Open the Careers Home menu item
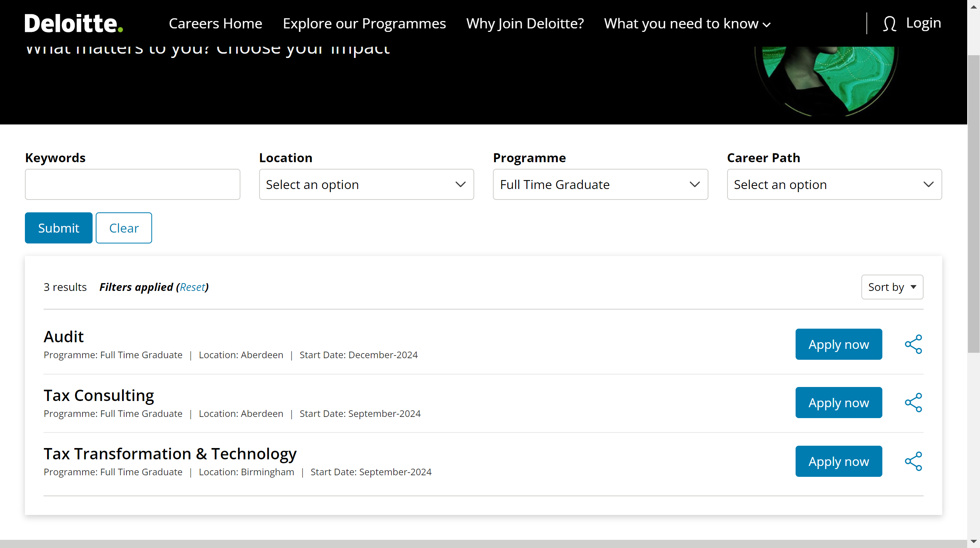Image resolution: width=980 pixels, height=548 pixels. point(216,23)
